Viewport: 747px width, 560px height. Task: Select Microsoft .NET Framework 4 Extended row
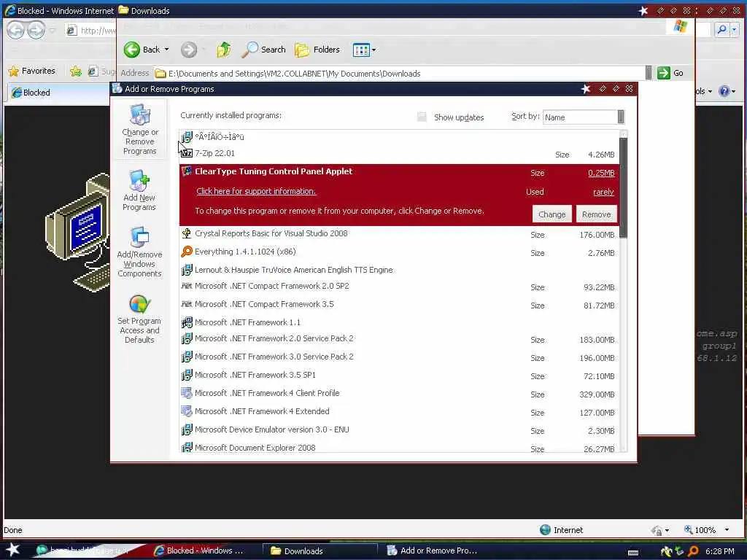[399, 412]
